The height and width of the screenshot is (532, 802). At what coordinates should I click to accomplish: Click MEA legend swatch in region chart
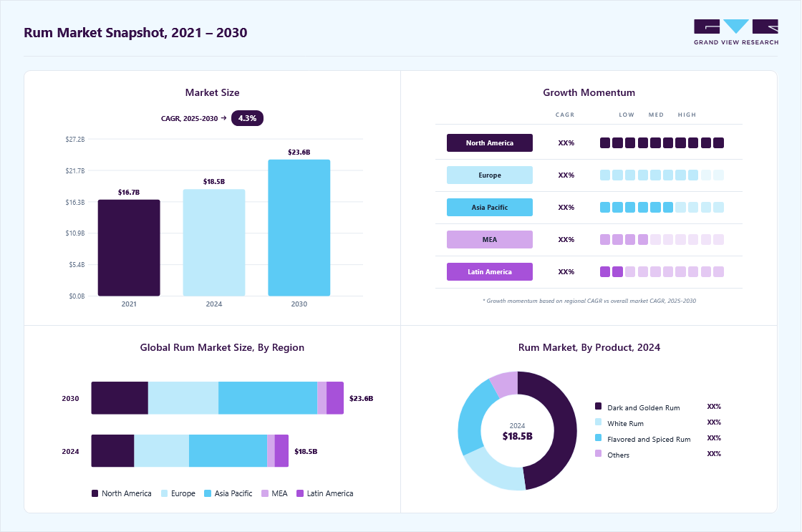tap(265, 493)
